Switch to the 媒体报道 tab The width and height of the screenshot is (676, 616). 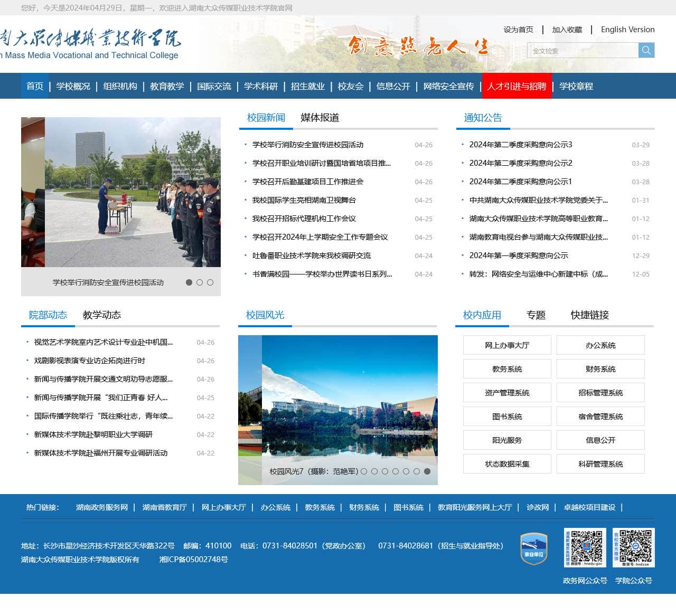click(320, 118)
